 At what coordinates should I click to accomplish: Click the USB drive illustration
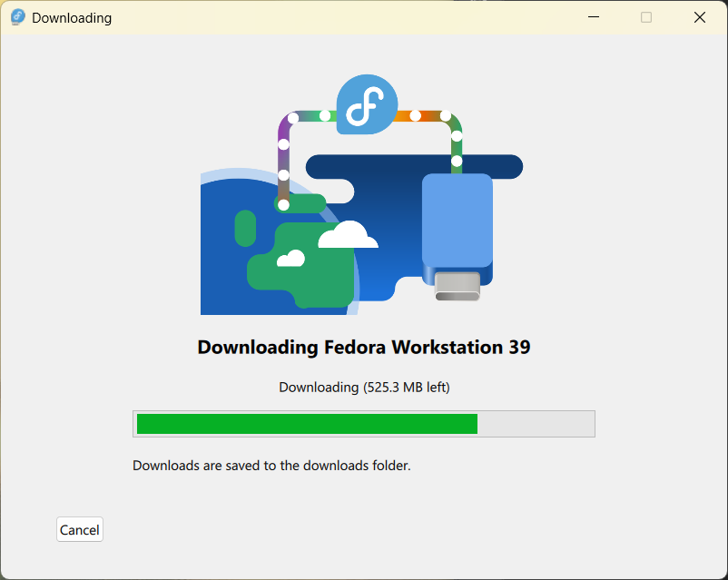457,237
